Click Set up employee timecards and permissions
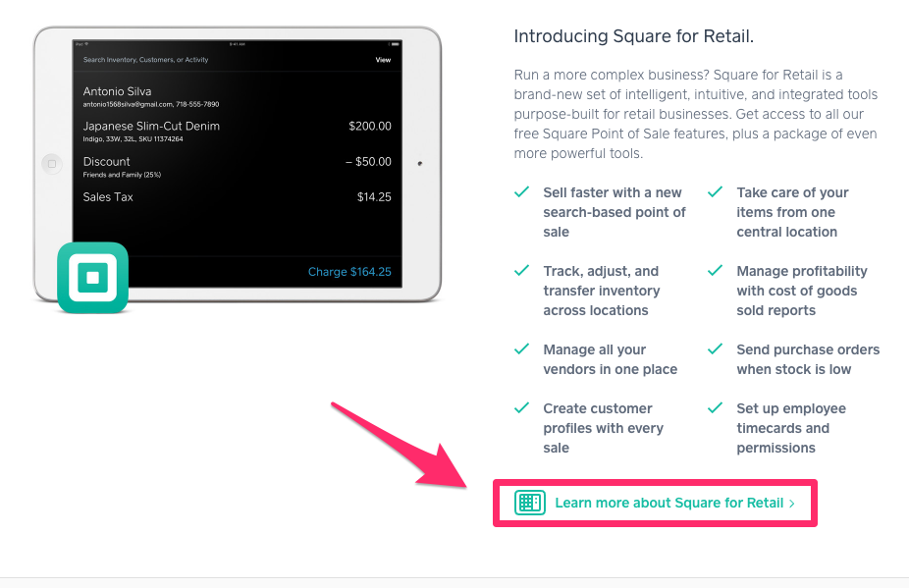Screen dimensions: 909x588 pyautogui.click(x=791, y=428)
